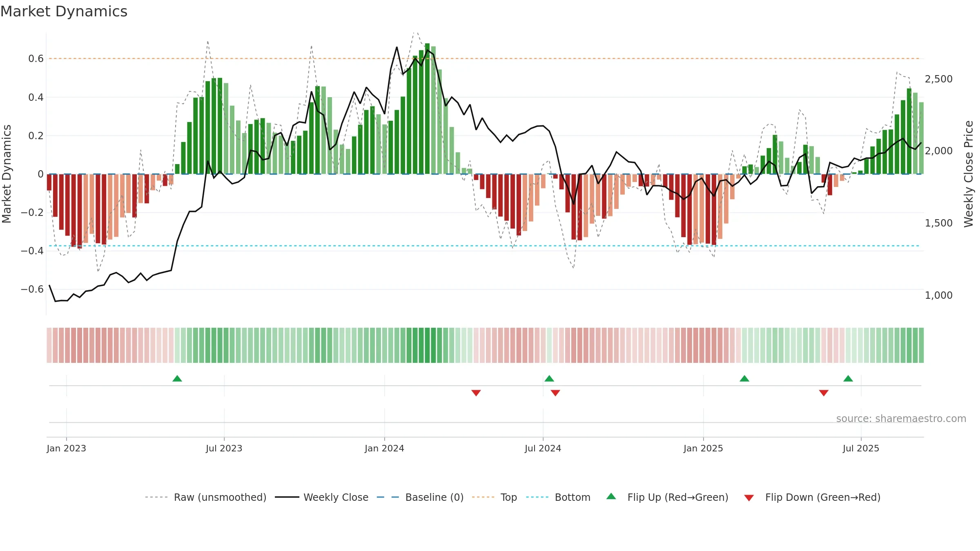Toggle the 'Flip Down (Green→Red)' legend label

[823, 497]
